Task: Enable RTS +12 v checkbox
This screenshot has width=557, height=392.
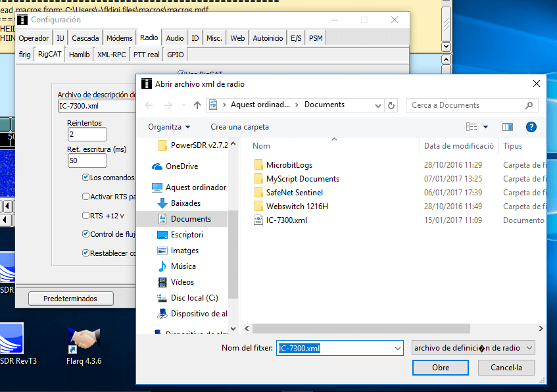Action: pyautogui.click(x=85, y=216)
